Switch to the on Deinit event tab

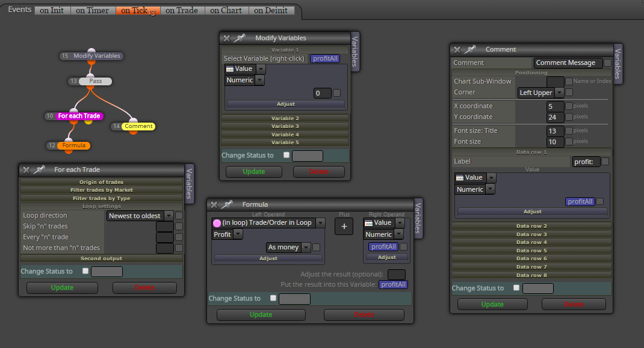tap(271, 10)
